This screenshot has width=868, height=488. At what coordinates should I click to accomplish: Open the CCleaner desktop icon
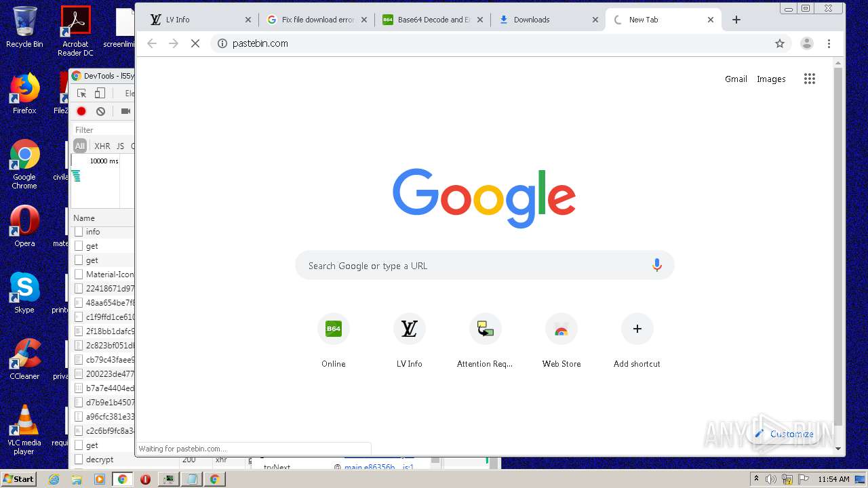(x=24, y=359)
